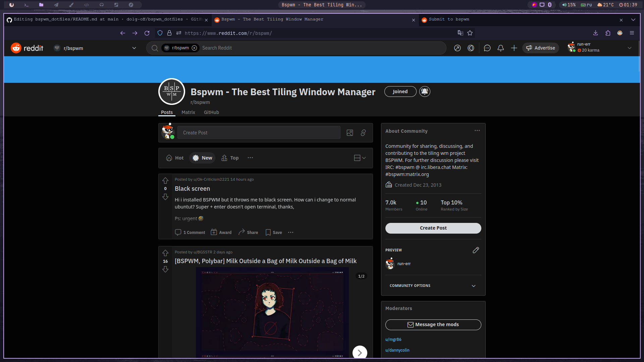Click link attach icon in Create Post bar
Image resolution: width=644 pixels, height=362 pixels.
[x=363, y=133]
